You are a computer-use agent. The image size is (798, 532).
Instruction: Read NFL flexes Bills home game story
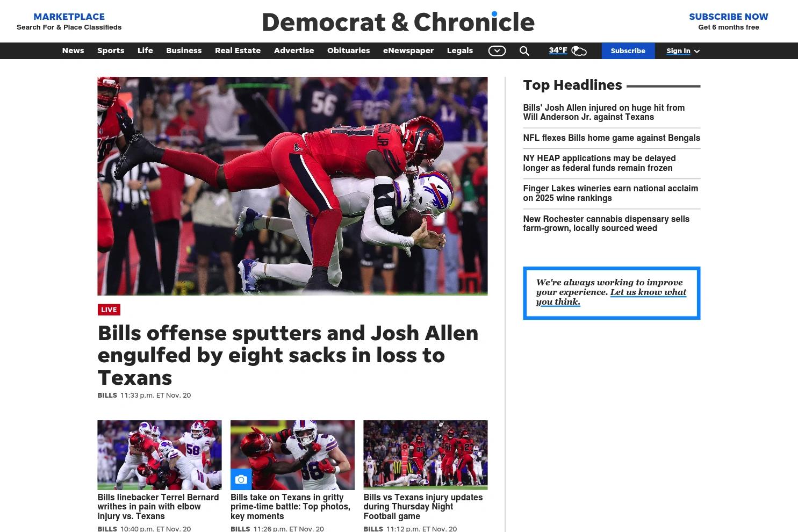click(x=612, y=138)
